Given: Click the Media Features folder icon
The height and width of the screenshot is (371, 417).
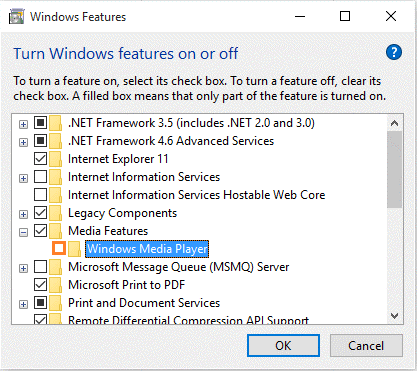Looking at the screenshot, I should 55,231.
